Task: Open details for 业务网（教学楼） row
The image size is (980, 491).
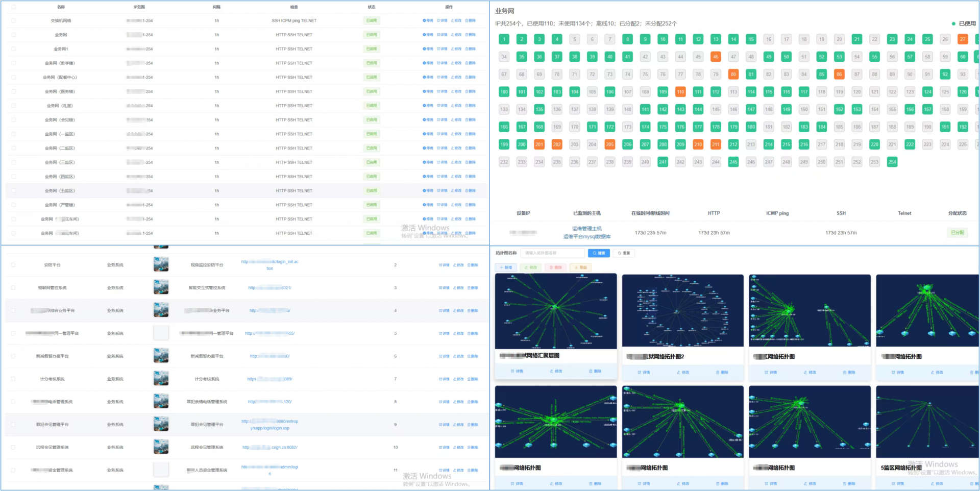Action: pos(442,63)
